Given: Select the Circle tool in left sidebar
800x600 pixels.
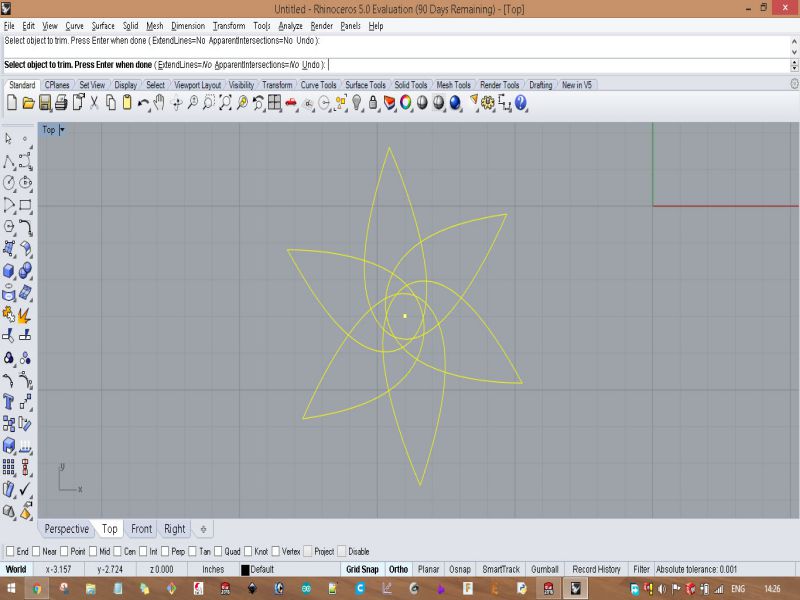Looking at the screenshot, I should pyautogui.click(x=9, y=182).
